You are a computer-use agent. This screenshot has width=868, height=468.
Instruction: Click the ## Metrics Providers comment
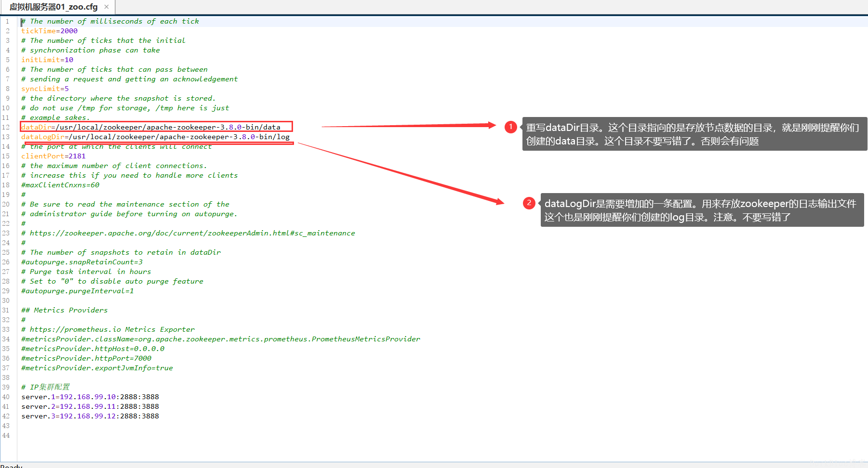[65, 310]
